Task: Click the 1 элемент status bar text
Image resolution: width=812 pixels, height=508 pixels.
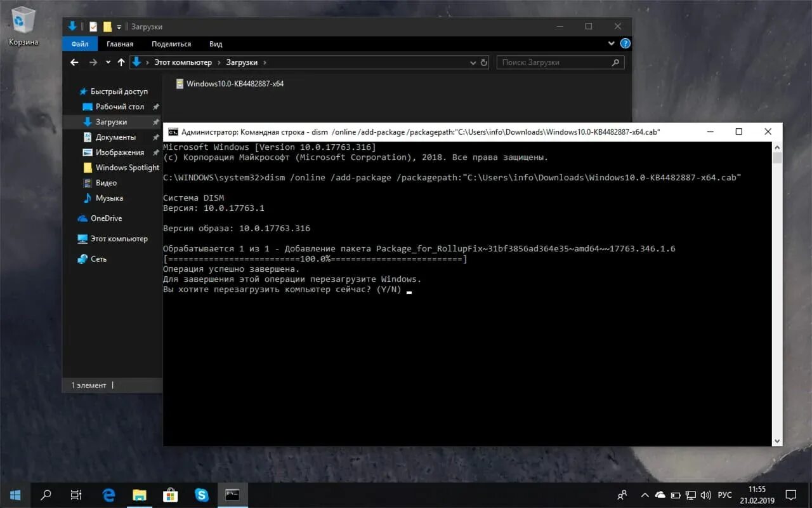Action: tap(89, 385)
